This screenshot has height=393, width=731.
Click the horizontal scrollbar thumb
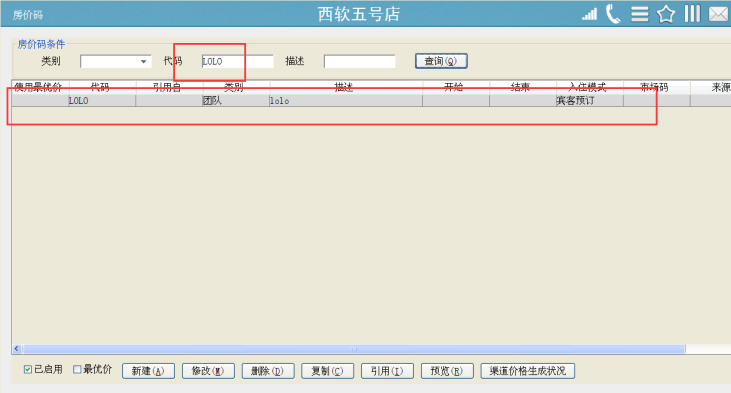click(354, 349)
